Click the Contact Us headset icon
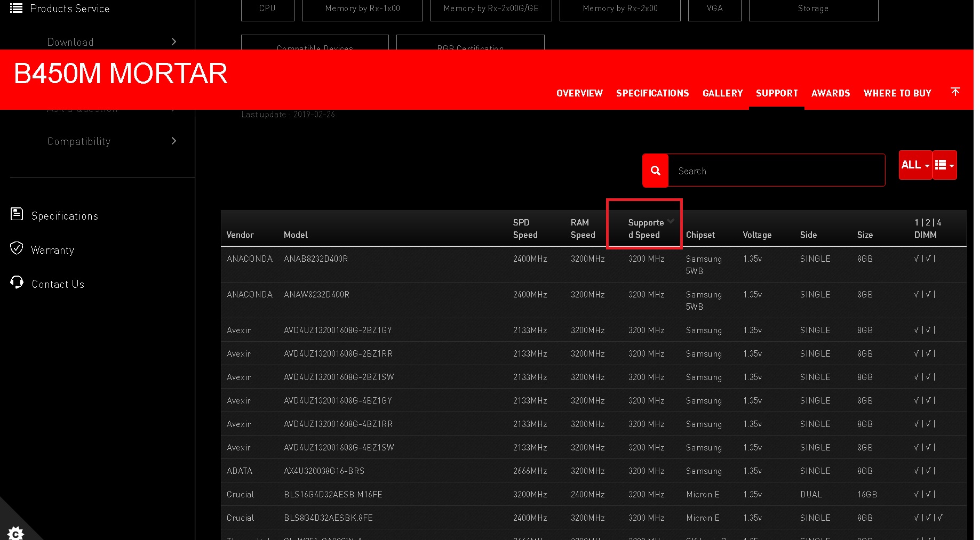980x540 pixels. [x=17, y=283]
